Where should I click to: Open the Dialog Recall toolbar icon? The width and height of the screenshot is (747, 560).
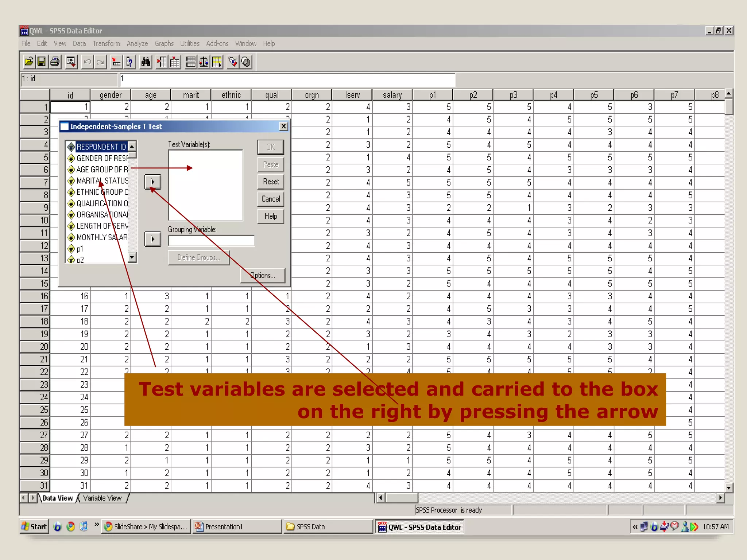click(71, 62)
